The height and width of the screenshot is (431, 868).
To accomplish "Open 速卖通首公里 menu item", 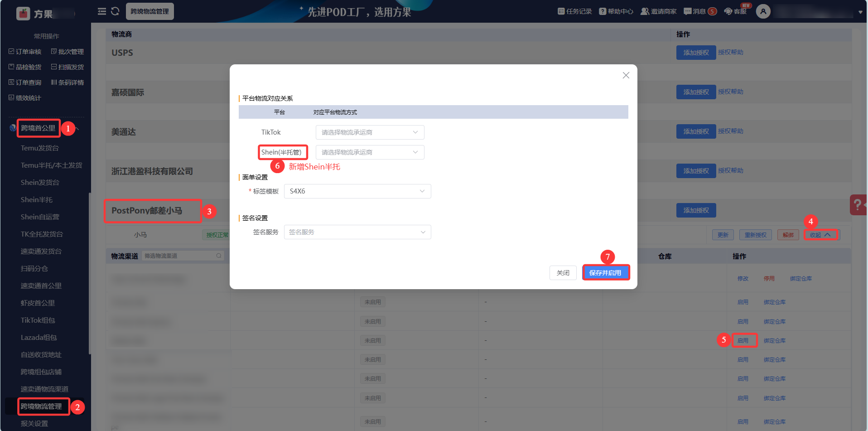I will tap(41, 286).
